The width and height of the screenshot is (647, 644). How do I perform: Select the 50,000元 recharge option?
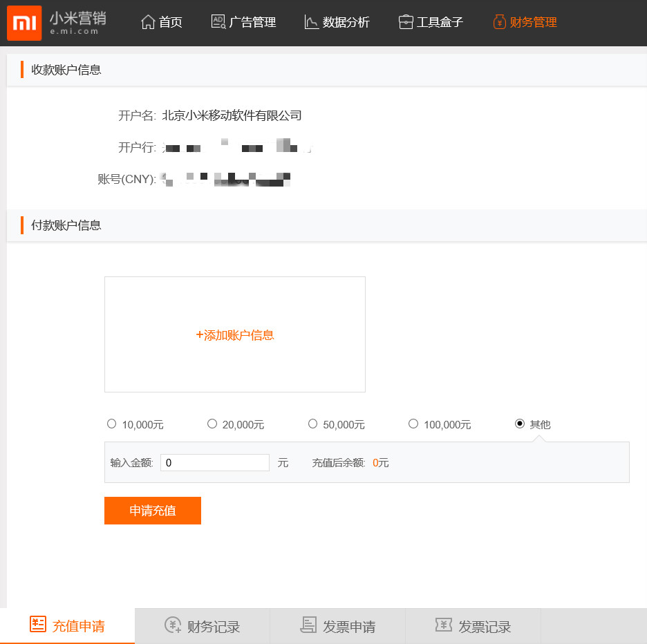[312, 424]
